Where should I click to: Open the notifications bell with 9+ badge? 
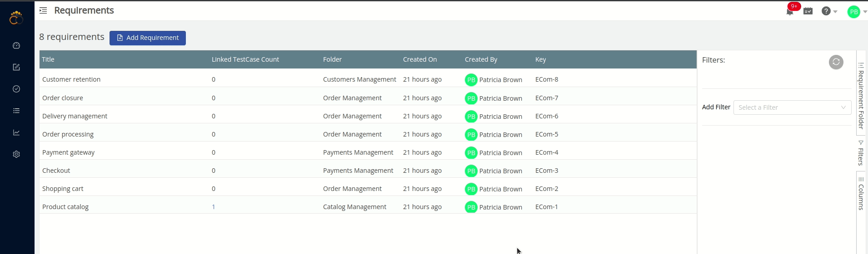pos(790,11)
